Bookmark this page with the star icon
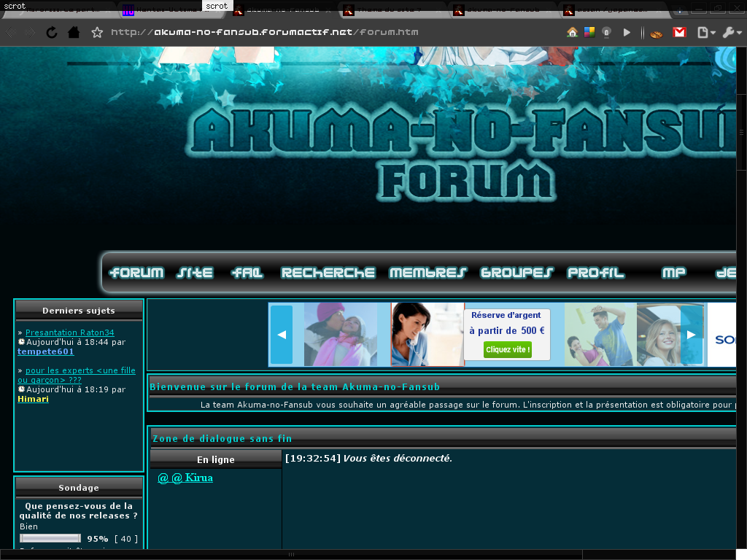747x560 pixels. [97, 32]
